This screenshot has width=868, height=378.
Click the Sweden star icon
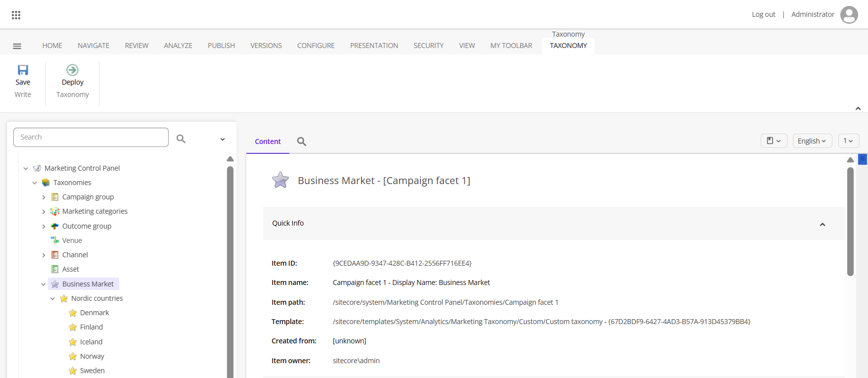click(x=73, y=371)
